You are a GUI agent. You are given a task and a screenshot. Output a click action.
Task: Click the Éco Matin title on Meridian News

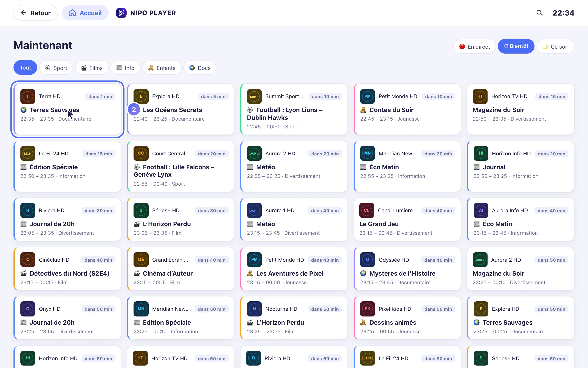[384, 167]
